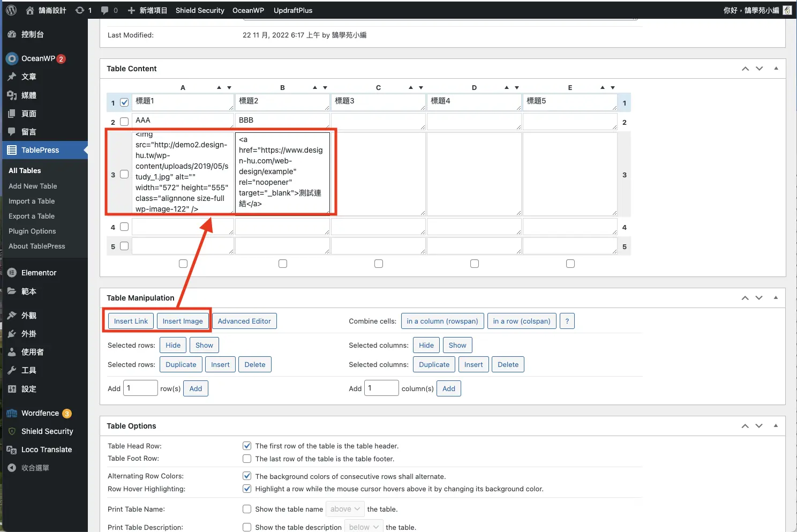797x532 pixels.
Task: Collapse the Table Content panel toggle triangle
Action: 776,68
